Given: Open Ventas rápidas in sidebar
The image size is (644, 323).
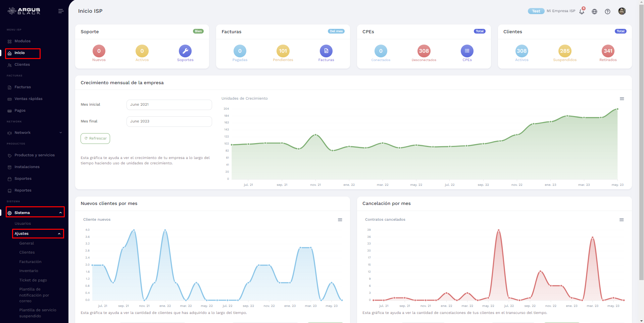Looking at the screenshot, I should tap(28, 99).
